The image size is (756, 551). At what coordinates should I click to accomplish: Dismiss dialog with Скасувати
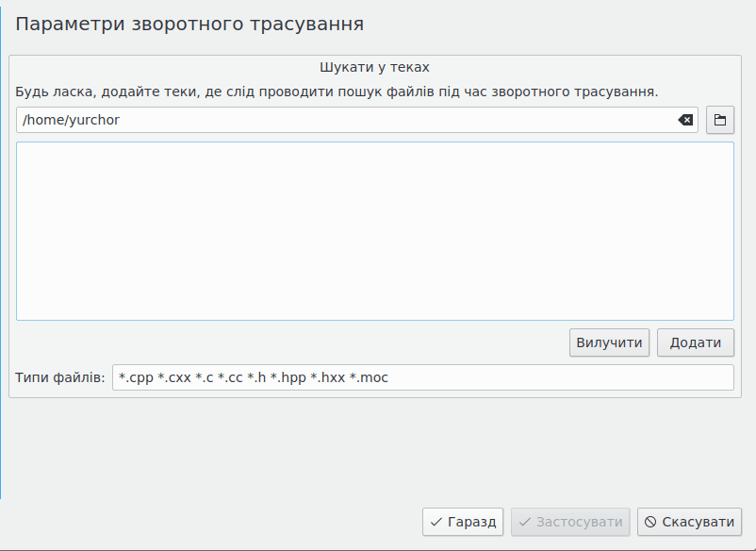689,522
